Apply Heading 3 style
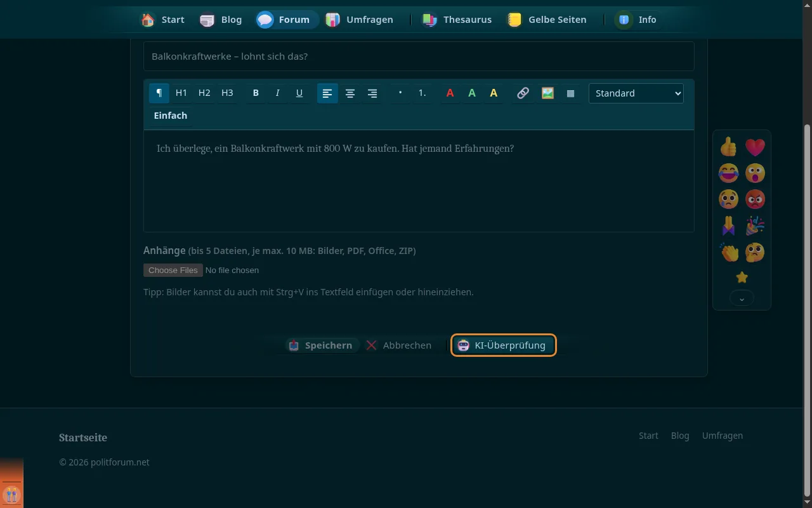 (227, 93)
